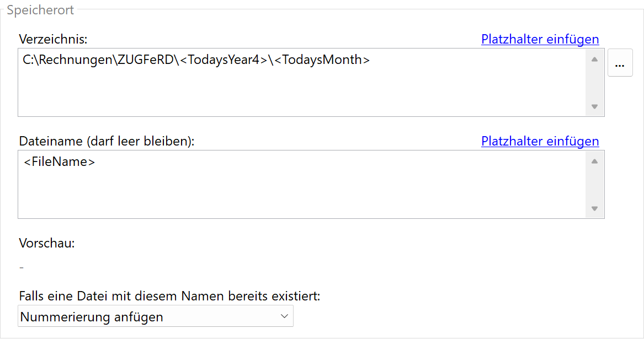
Task: Click the browse "..." button next to Verzeichnis
Action: click(x=620, y=63)
